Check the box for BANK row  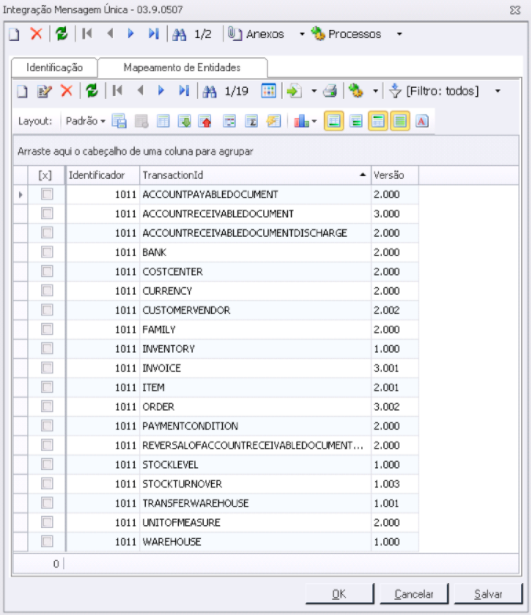(47, 252)
